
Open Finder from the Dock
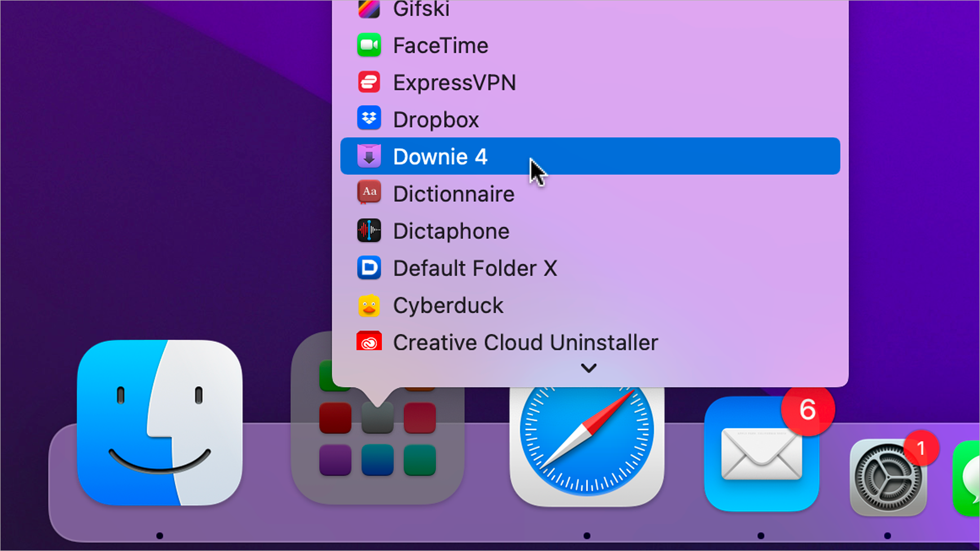tap(160, 423)
